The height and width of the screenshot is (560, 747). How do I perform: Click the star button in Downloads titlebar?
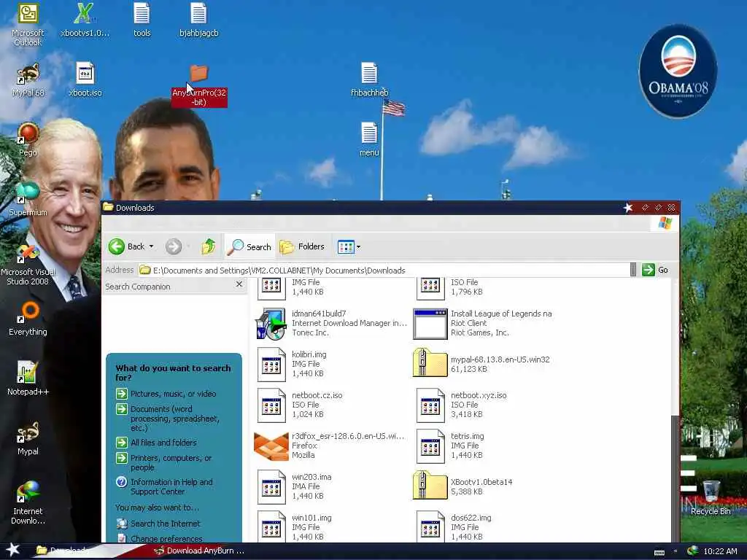coord(628,208)
